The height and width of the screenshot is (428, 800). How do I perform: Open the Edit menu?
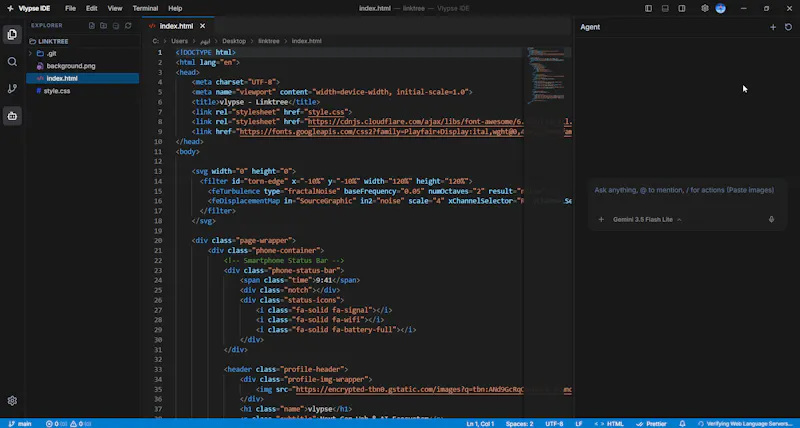91,8
